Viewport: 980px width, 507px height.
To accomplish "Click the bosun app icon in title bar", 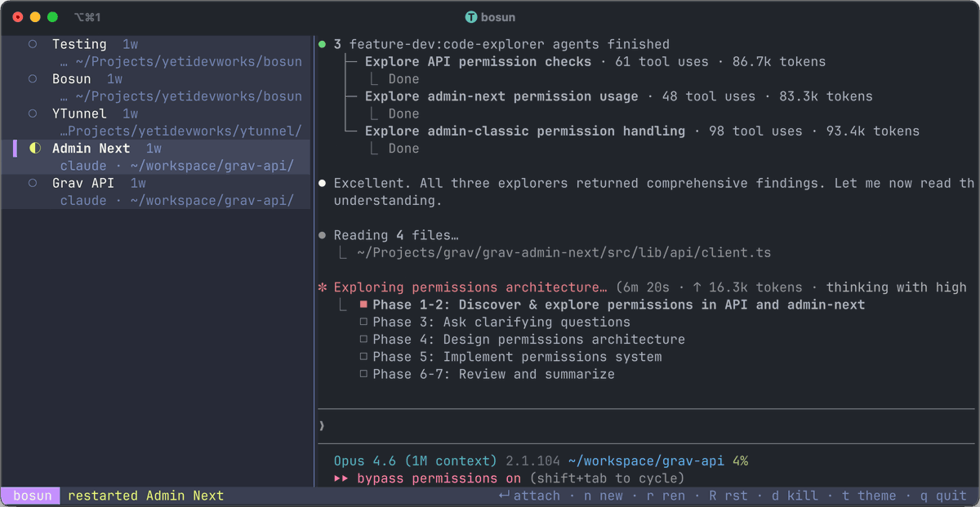I will click(471, 17).
